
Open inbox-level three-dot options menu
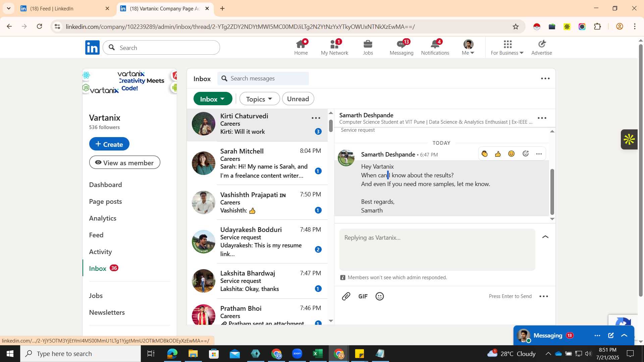545,78
